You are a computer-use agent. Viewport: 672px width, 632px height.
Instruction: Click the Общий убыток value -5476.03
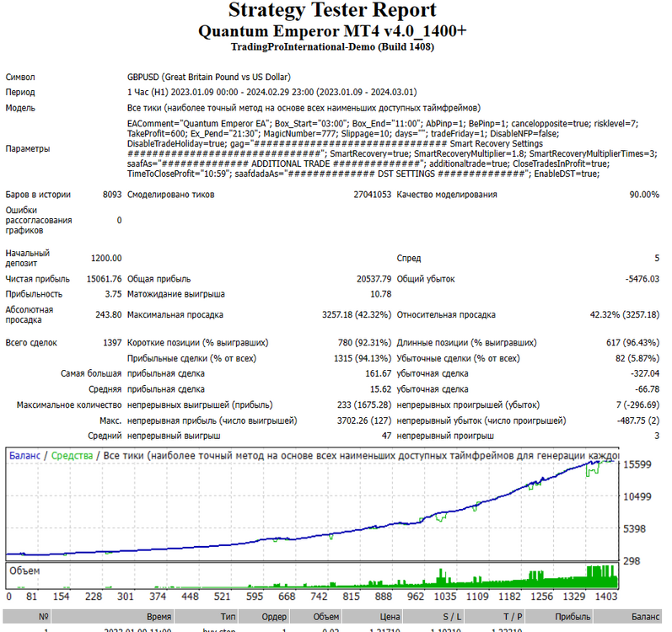[642, 279]
